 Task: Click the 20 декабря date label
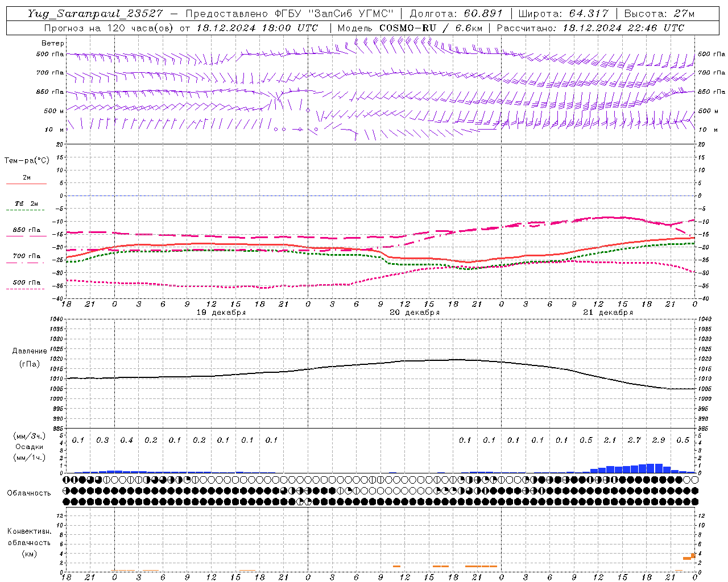(415, 313)
